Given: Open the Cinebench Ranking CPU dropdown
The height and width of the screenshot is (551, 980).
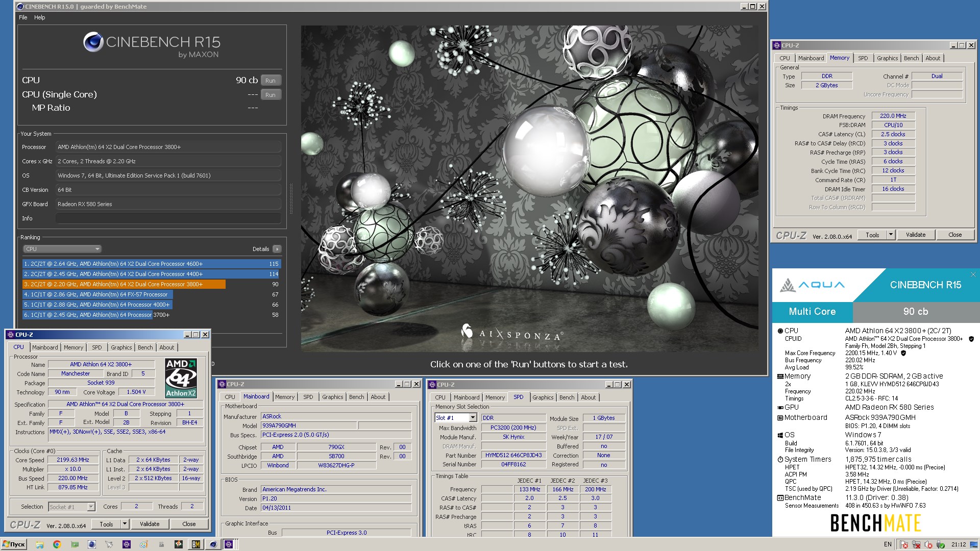Looking at the screenshot, I should tap(62, 249).
